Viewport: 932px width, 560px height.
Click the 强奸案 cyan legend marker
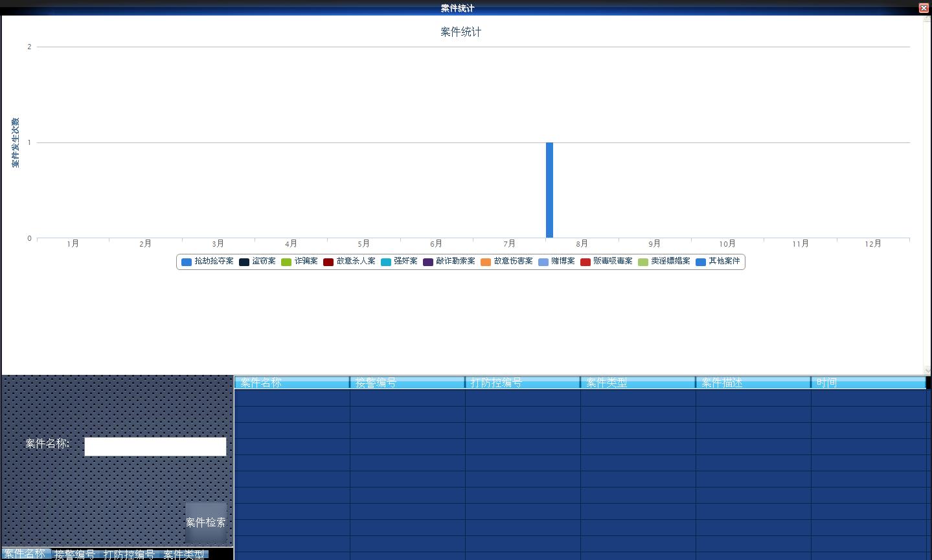(386, 262)
